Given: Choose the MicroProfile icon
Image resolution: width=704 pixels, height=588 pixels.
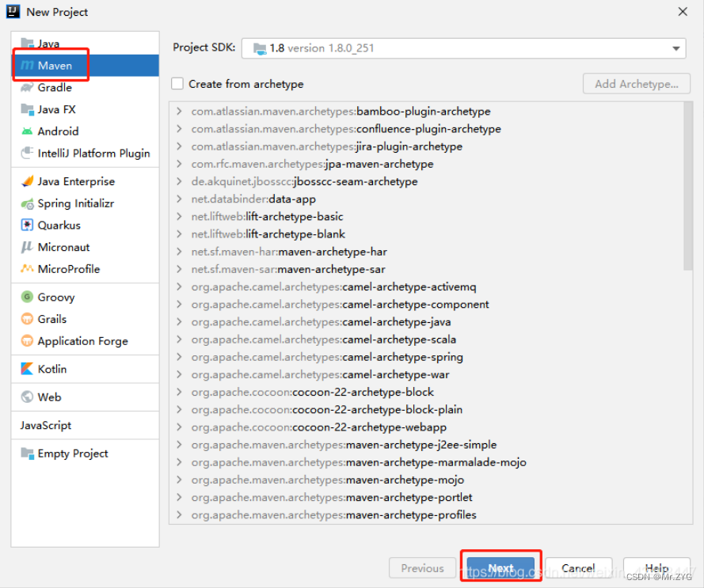Looking at the screenshot, I should [x=28, y=269].
